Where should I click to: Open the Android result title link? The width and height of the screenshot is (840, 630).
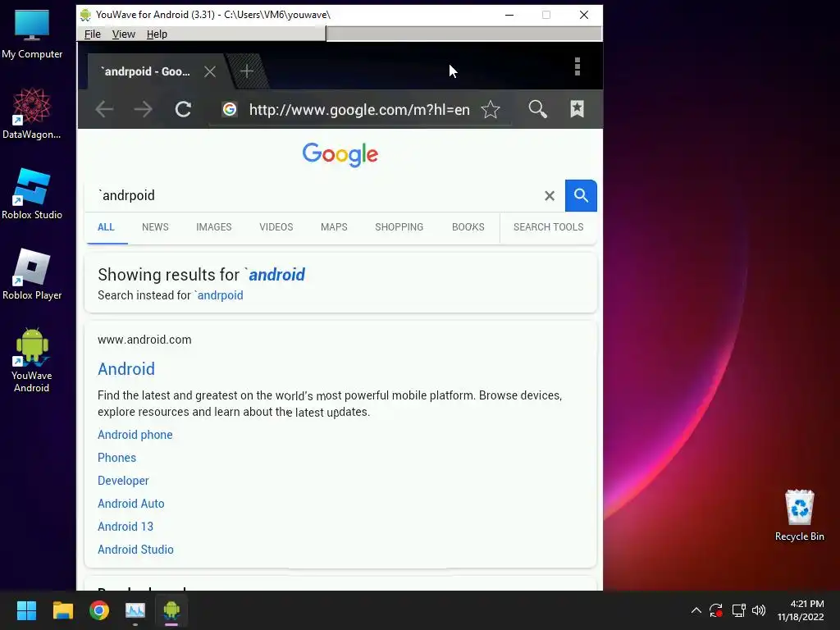(126, 369)
